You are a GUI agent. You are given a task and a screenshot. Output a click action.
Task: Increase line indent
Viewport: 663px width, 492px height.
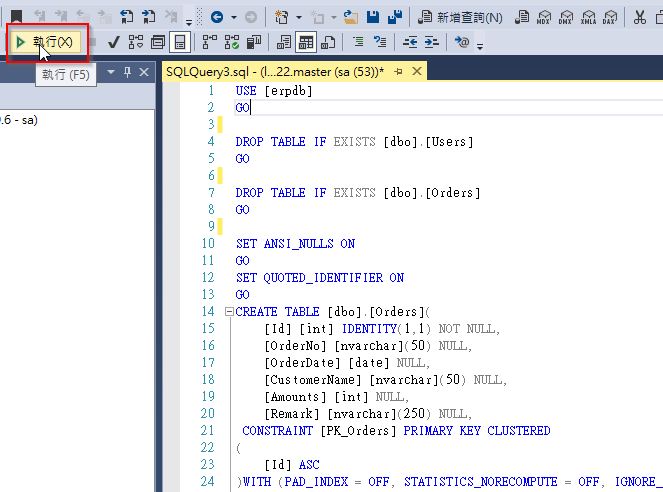[x=432, y=42]
